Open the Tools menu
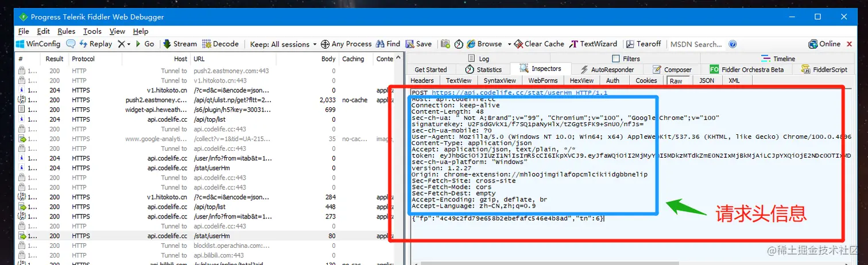The width and height of the screenshot is (868, 265). point(92,32)
